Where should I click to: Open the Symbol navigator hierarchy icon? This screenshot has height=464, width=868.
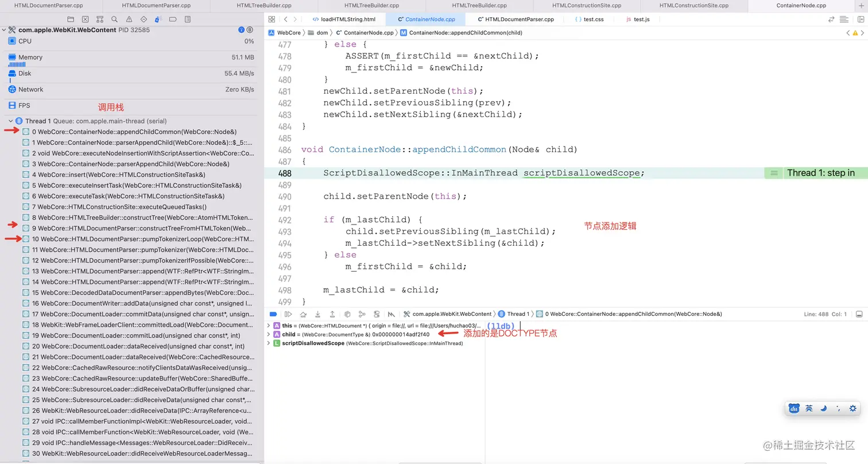100,19
